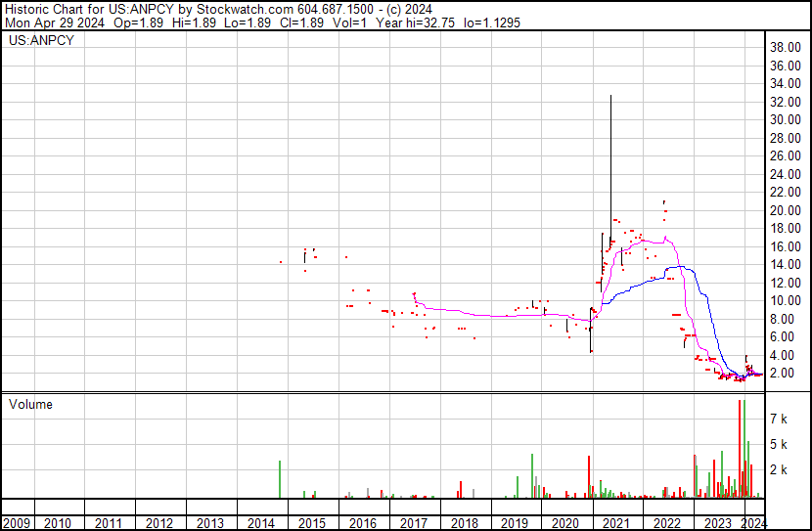Select the 2021 year label on time axis

615,523
